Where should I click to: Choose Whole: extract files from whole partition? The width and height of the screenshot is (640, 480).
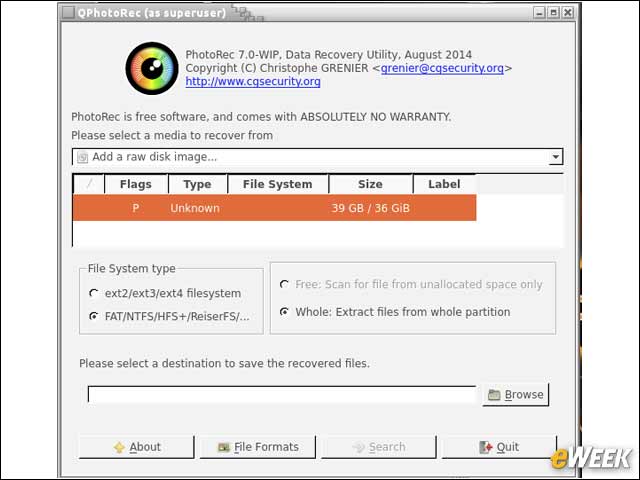click(284, 312)
